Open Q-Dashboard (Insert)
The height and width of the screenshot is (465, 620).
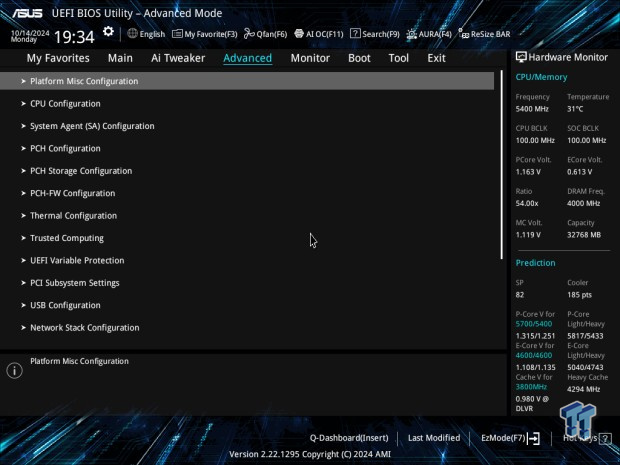[348, 438]
